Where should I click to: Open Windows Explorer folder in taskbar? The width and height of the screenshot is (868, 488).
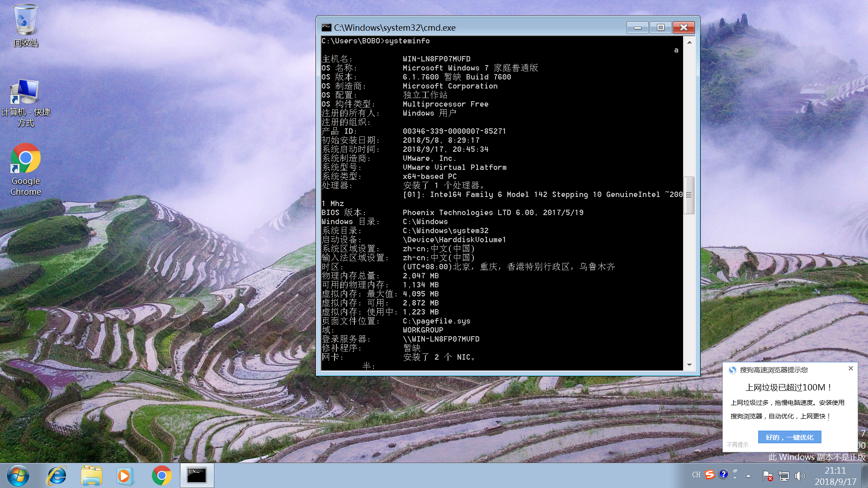(91, 476)
